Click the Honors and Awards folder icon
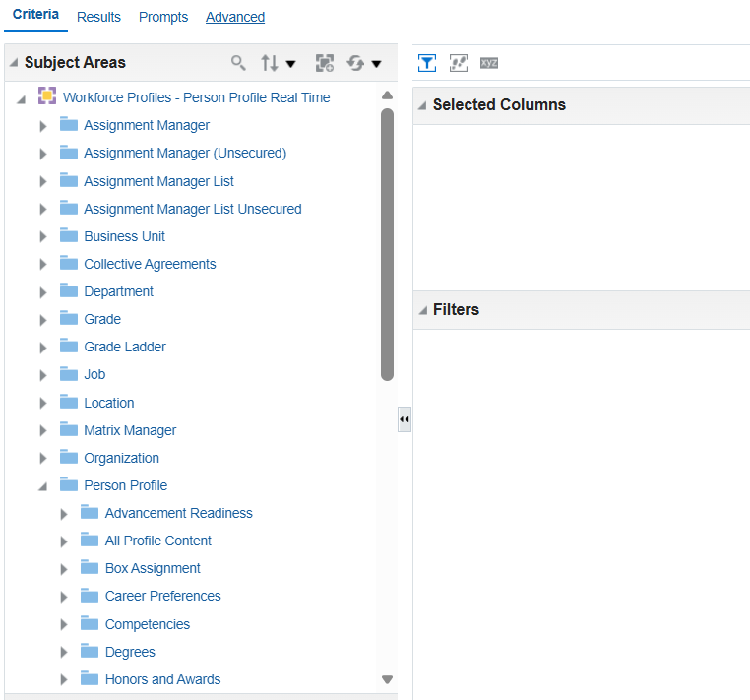The image size is (750, 700). coord(90,678)
